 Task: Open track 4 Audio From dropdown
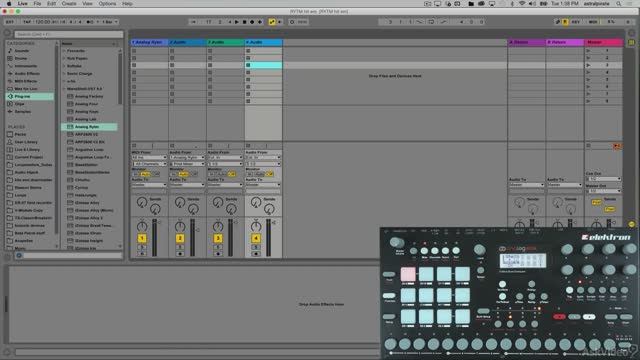(263, 158)
